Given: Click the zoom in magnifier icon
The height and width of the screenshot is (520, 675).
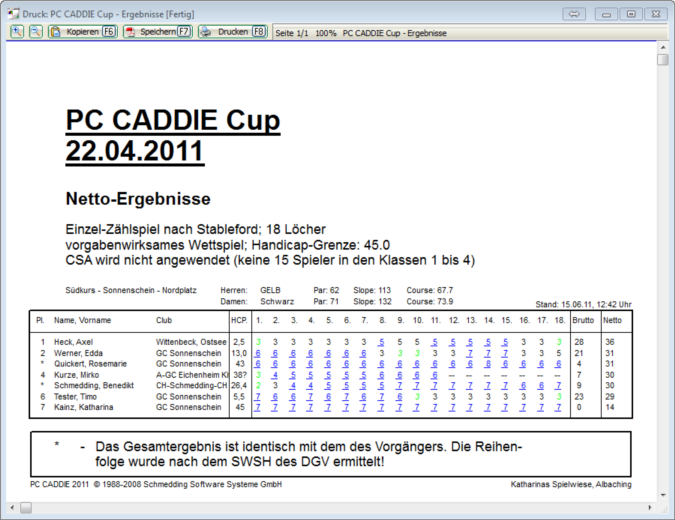Looking at the screenshot, I should [x=17, y=32].
